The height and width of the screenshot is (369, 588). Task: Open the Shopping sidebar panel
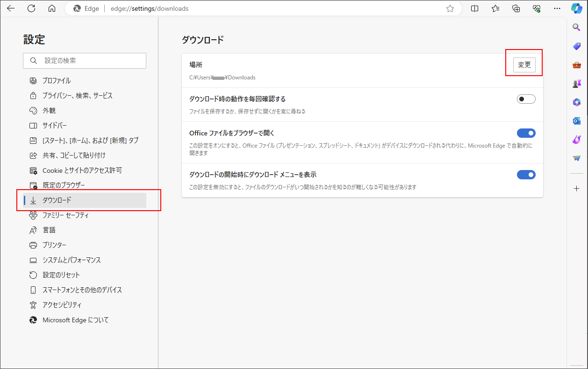576,46
